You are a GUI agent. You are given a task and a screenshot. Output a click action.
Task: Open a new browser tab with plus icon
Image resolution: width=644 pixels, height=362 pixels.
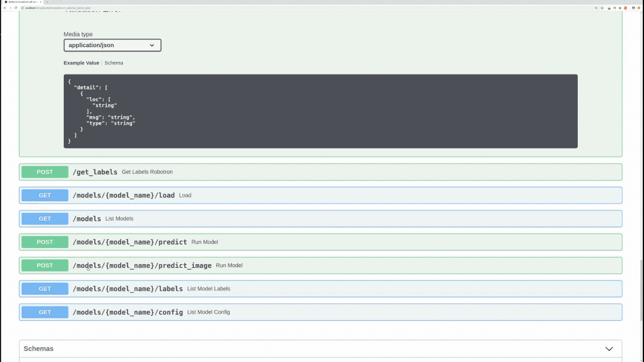click(47, 2)
